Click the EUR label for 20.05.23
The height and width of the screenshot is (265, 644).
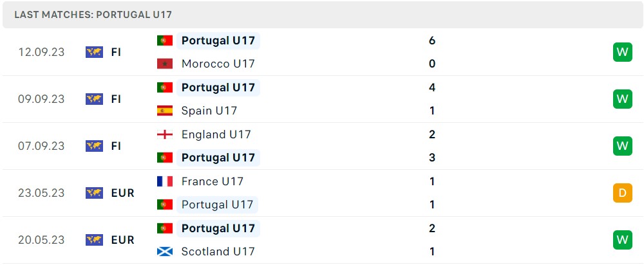[122, 240]
